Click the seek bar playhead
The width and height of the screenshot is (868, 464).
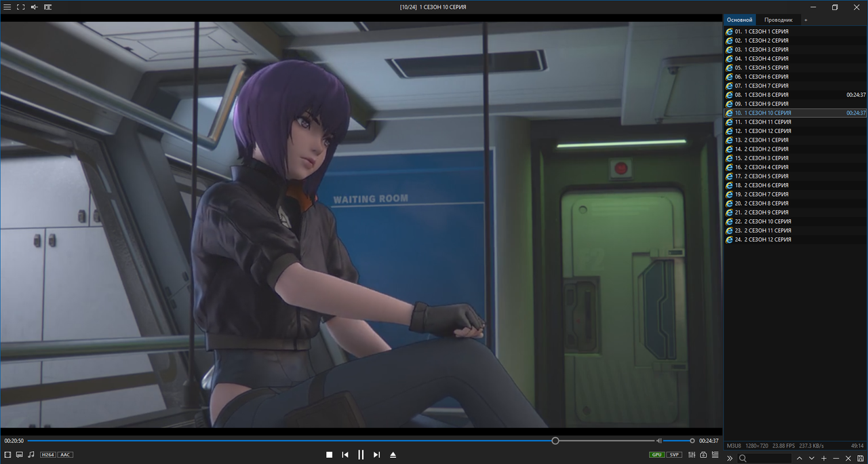(555, 441)
